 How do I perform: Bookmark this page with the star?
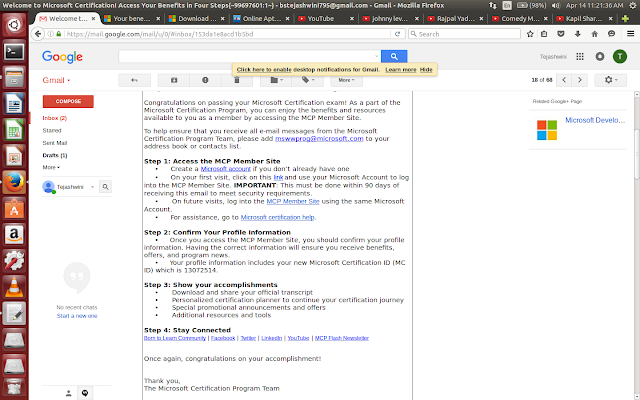tap(530, 34)
